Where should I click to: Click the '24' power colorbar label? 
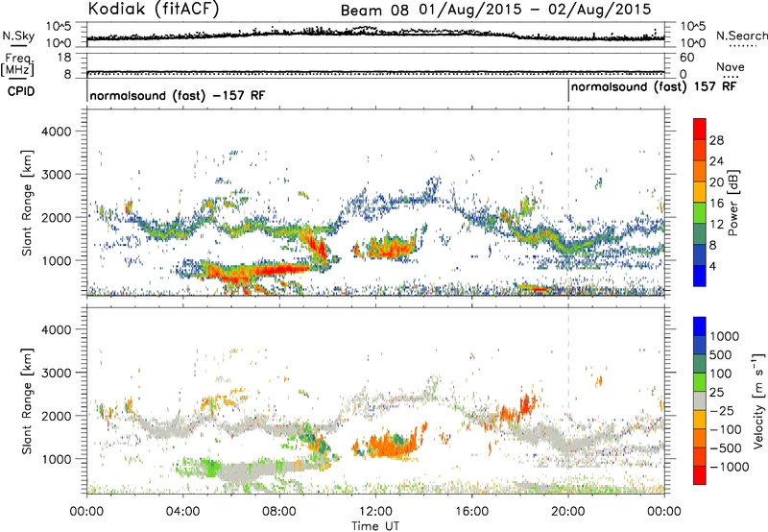(716, 161)
